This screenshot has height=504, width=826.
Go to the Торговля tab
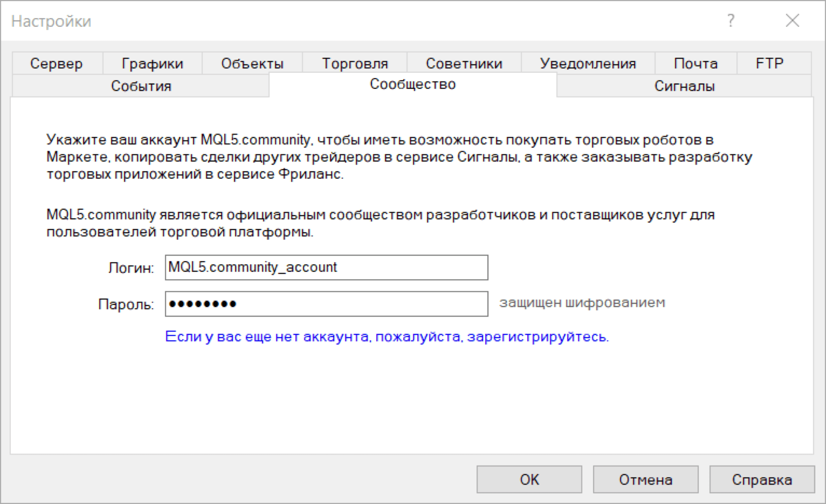click(355, 63)
